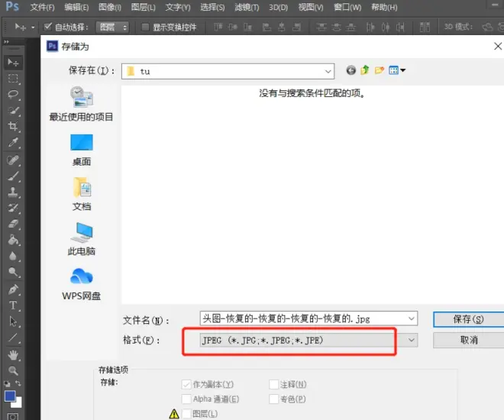
Task: Expand the 文件名 dropdown arrow
Action: click(411, 318)
